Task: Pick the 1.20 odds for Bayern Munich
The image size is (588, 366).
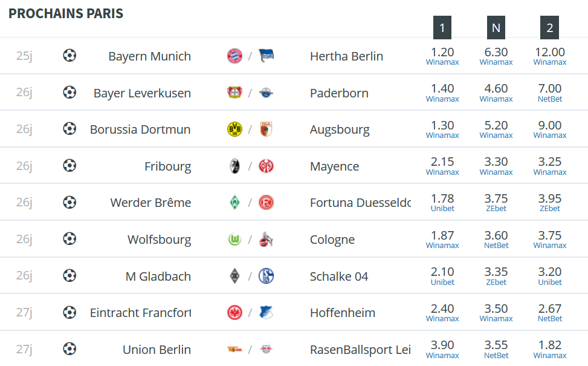Action: click(x=442, y=56)
